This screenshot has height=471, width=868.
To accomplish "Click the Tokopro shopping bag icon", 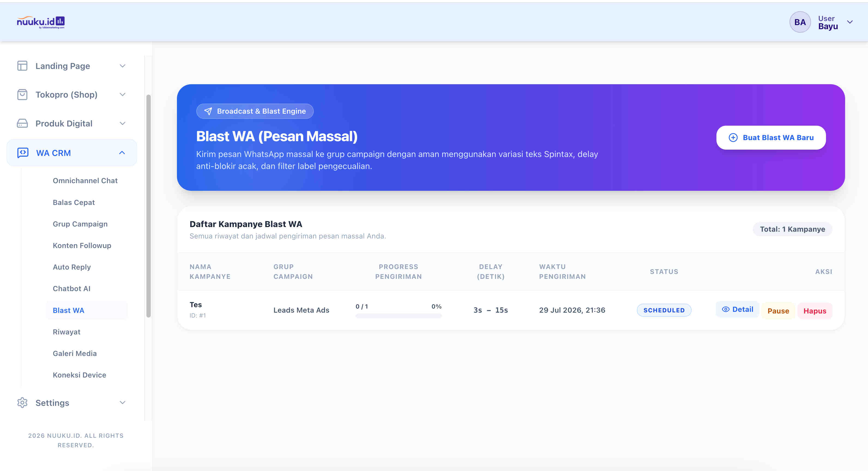I will 22,95.
